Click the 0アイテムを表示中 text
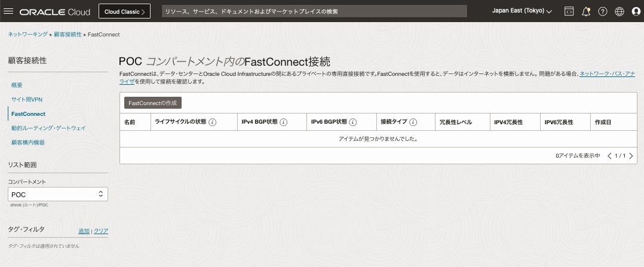 (x=578, y=156)
